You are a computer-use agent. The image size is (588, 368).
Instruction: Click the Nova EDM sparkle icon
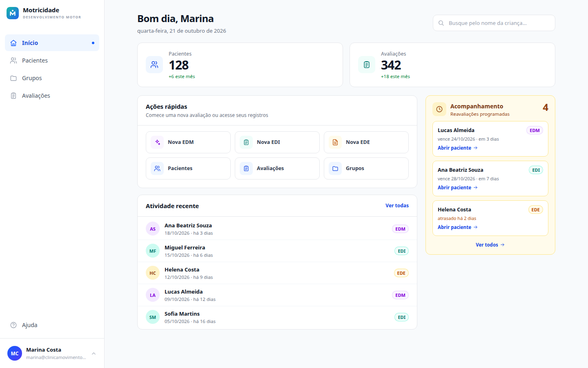(157, 142)
